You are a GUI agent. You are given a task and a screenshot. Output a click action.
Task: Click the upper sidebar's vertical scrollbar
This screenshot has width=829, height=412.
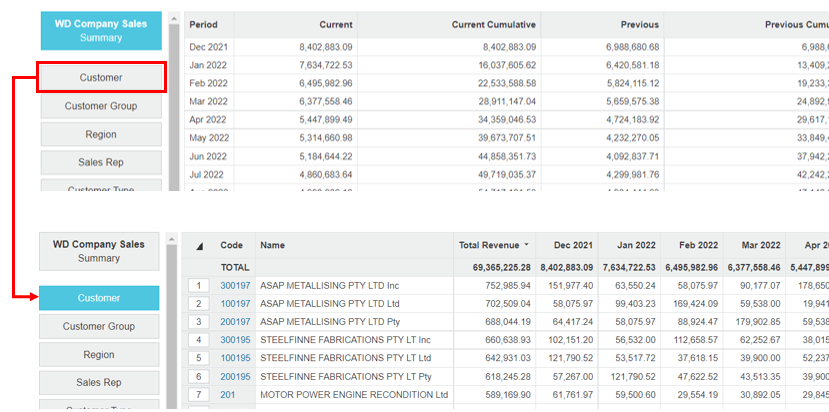[x=173, y=100]
